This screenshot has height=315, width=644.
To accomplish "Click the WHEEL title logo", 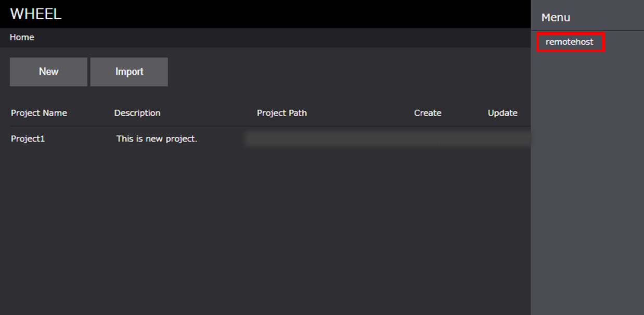I will (35, 14).
